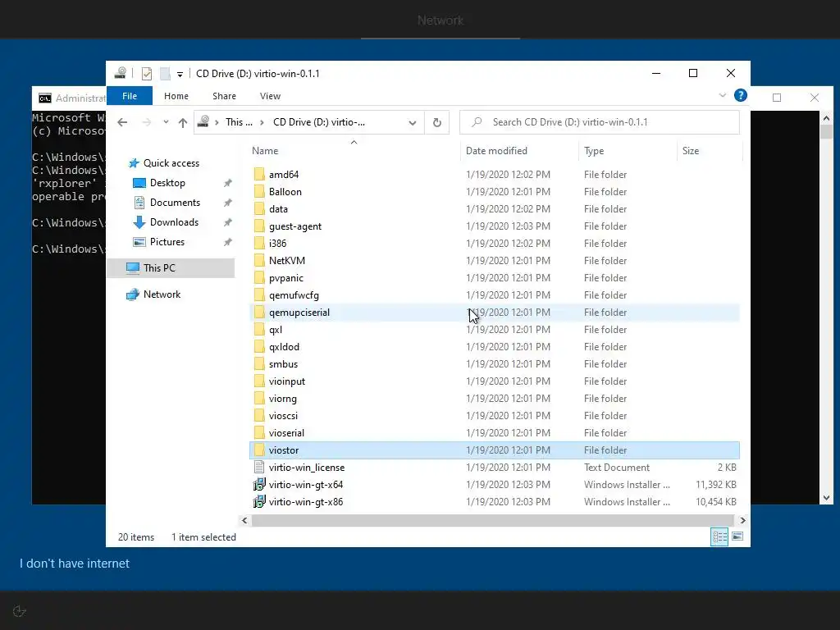Switch to Details view layout button
Screen dimensions: 840x630
pyautogui.click(x=719, y=536)
